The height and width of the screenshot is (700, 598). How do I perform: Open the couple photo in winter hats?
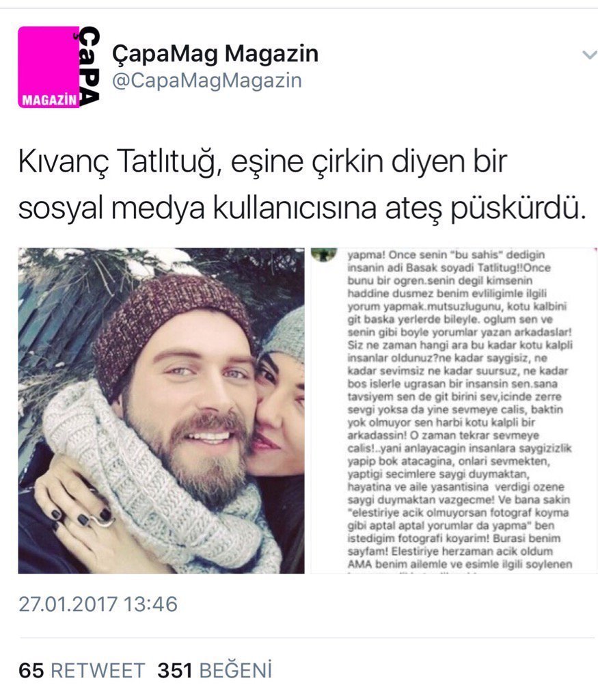161,411
